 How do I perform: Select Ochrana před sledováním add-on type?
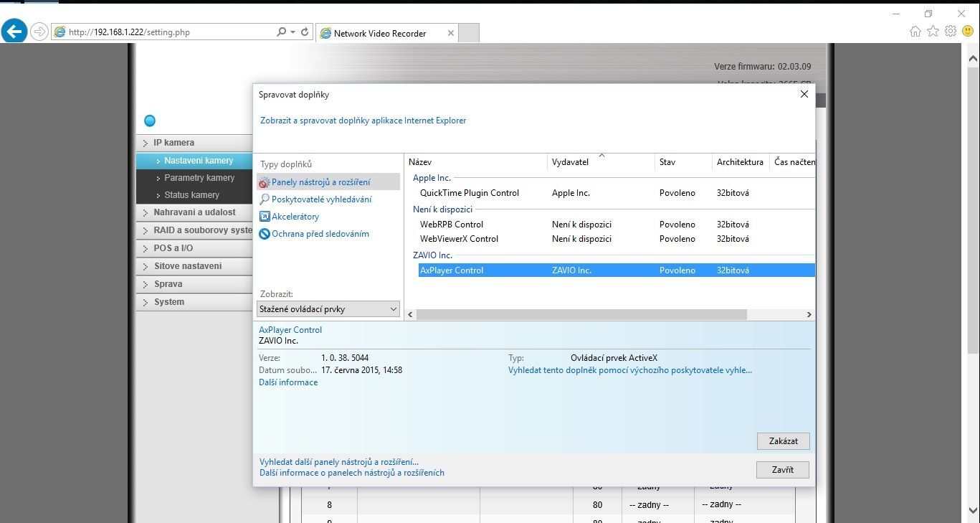click(320, 234)
